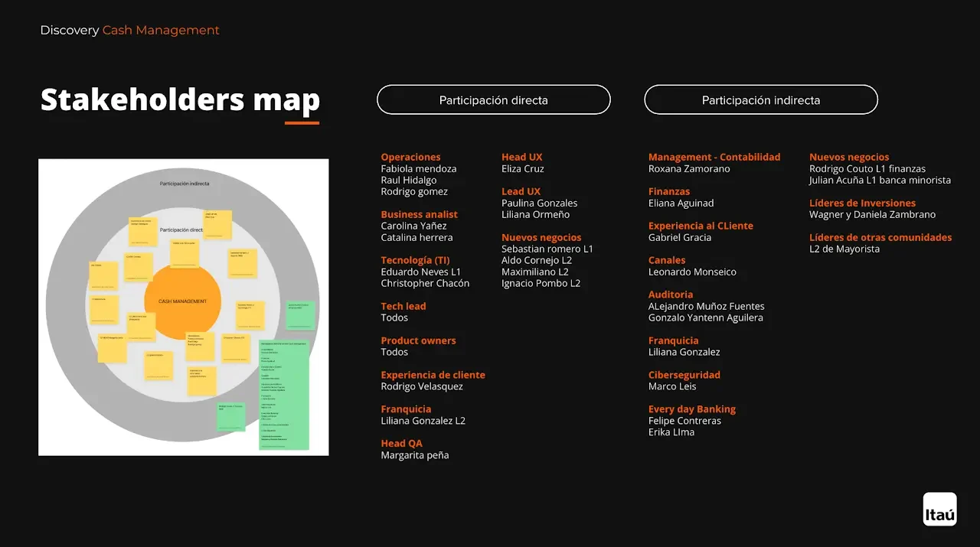Click the Participación indirecta label in diagram
This screenshot has width=980, height=547.
[x=184, y=184]
